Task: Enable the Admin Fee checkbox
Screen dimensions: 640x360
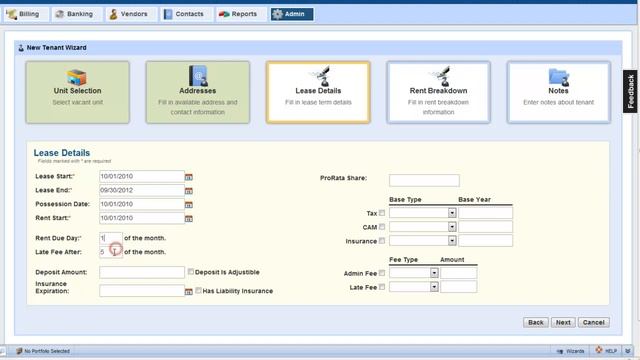Action: [382, 273]
